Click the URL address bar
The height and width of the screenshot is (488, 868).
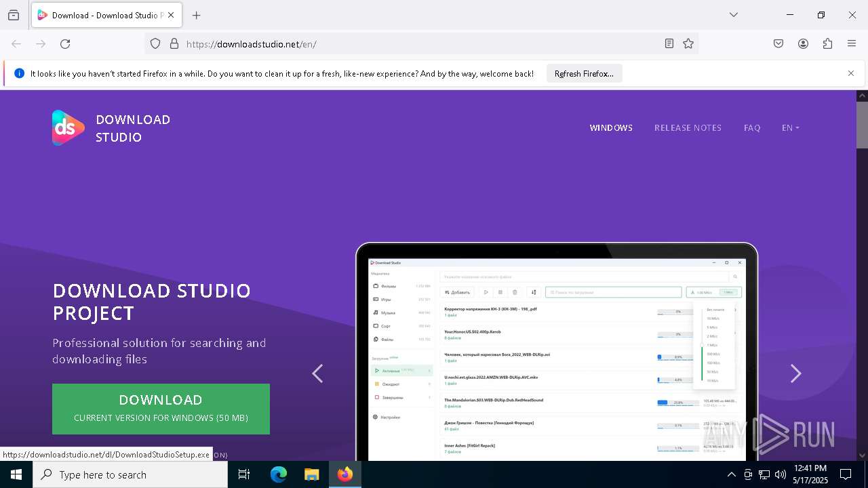[x=420, y=44]
